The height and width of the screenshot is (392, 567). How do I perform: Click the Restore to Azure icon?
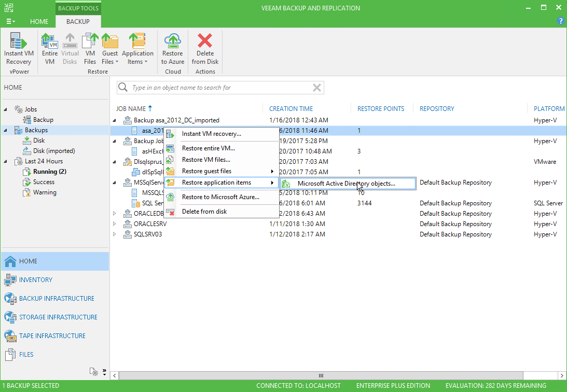pos(172,49)
